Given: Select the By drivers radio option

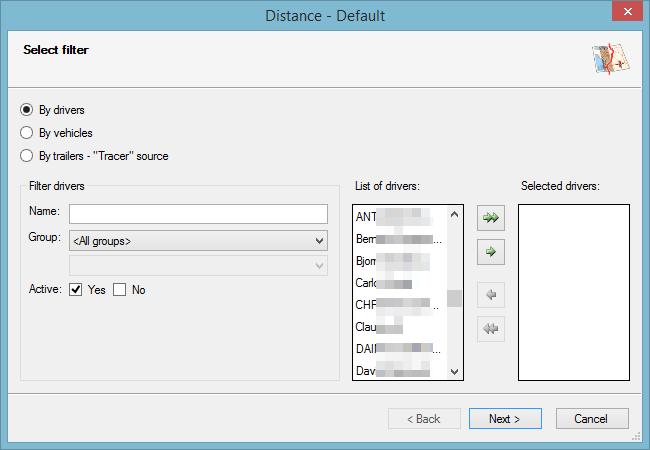Looking at the screenshot, I should (x=27, y=110).
